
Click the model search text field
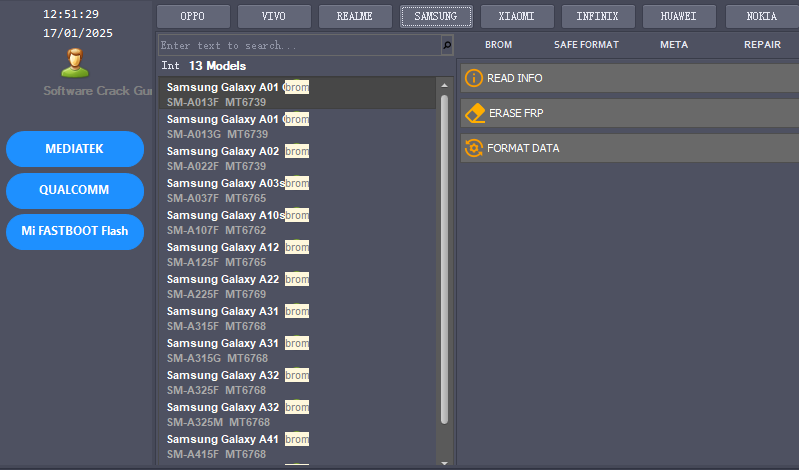(298, 45)
